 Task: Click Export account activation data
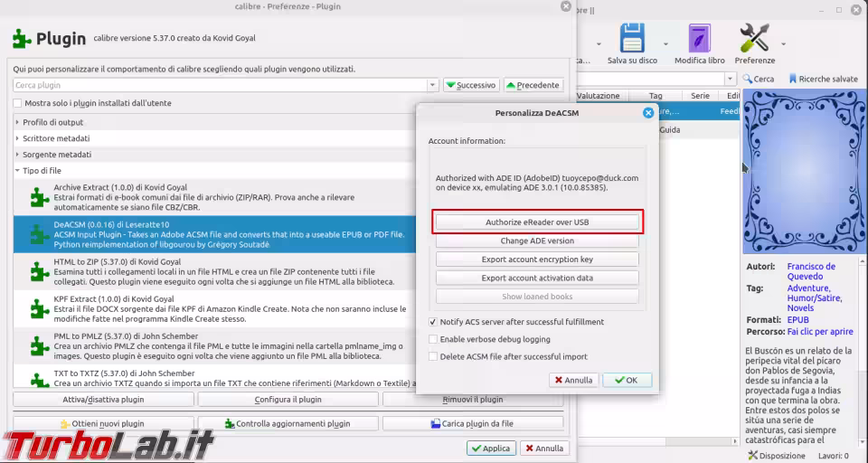pyautogui.click(x=537, y=278)
